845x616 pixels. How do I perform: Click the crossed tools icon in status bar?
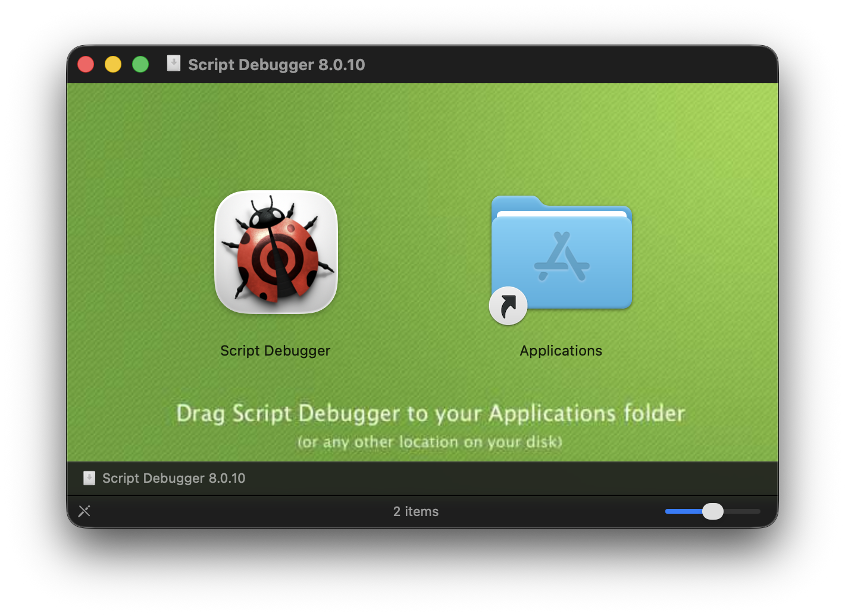84,511
